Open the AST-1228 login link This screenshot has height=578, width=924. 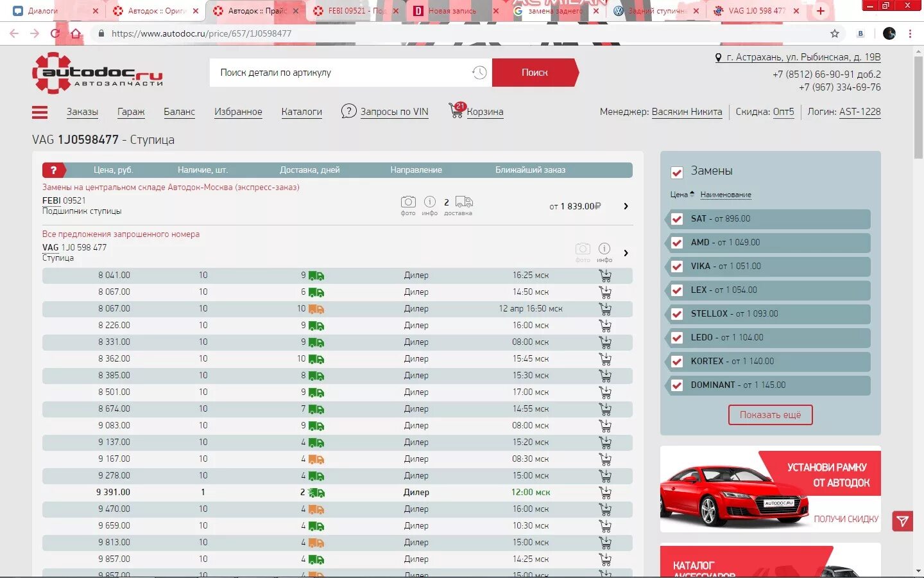coord(860,112)
